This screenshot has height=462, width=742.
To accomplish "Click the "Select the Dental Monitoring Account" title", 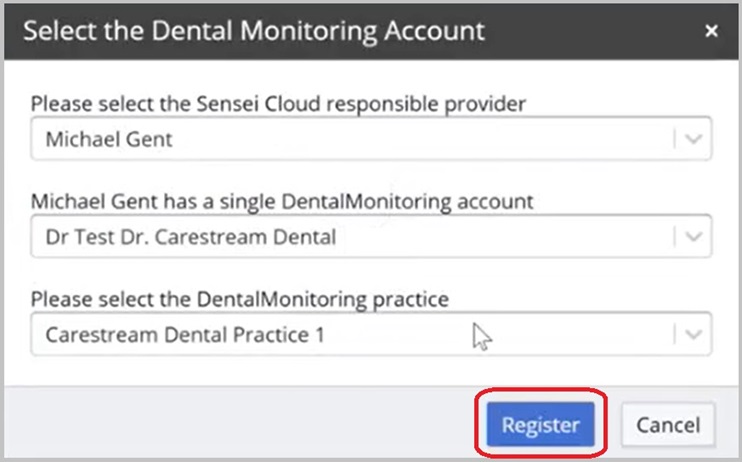I will tap(254, 30).
